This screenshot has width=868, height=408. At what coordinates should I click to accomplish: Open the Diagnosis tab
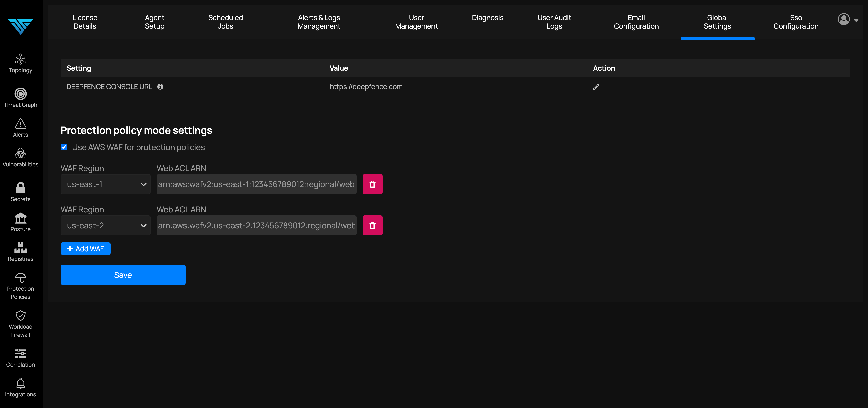pyautogui.click(x=487, y=18)
